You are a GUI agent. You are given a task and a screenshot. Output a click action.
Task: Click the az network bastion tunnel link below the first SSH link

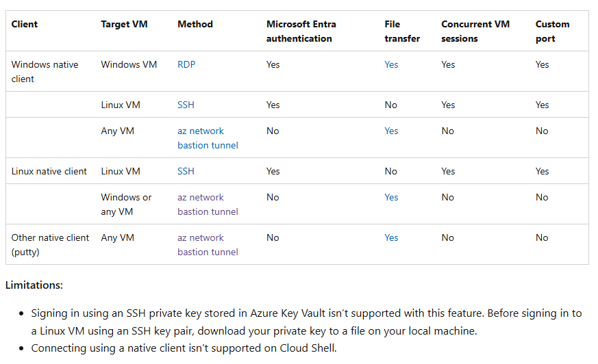tap(207, 138)
